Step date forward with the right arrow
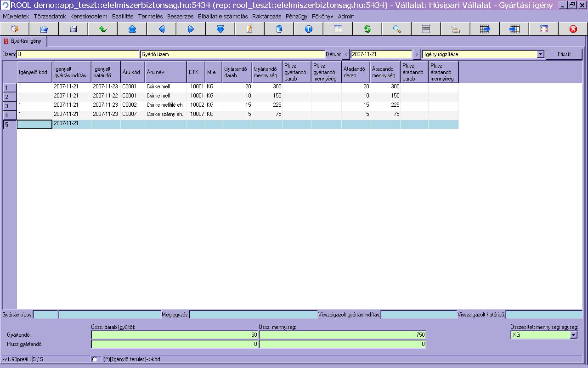Viewport: 588px width, 368px height. [x=417, y=54]
